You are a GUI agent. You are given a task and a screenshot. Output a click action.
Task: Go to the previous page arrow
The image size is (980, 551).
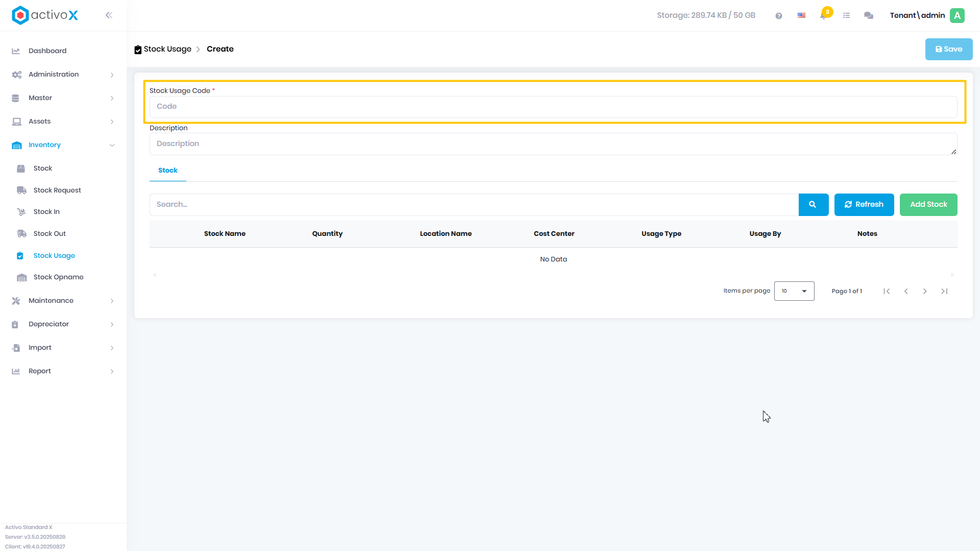point(906,292)
